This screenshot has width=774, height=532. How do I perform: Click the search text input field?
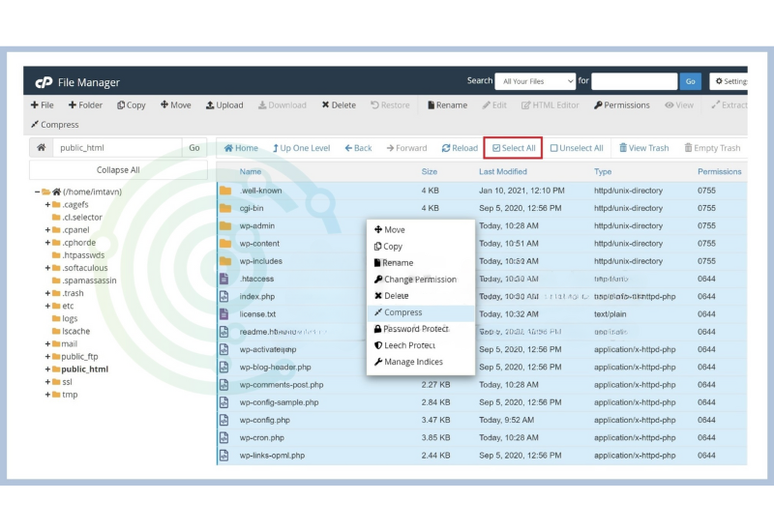coord(635,81)
